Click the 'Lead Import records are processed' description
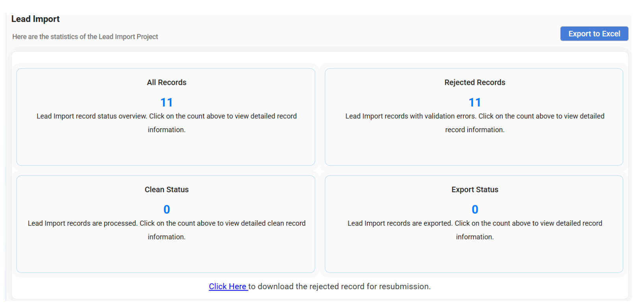This screenshot has width=644, height=306. [x=167, y=230]
